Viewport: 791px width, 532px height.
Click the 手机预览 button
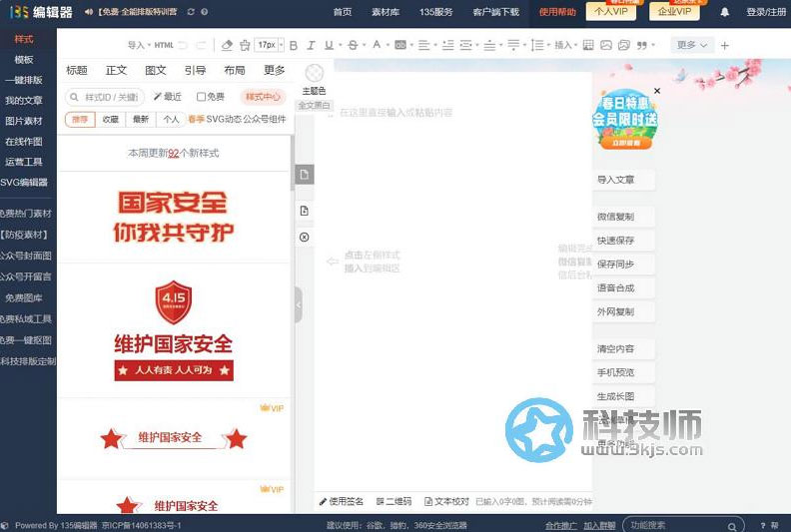(623, 372)
